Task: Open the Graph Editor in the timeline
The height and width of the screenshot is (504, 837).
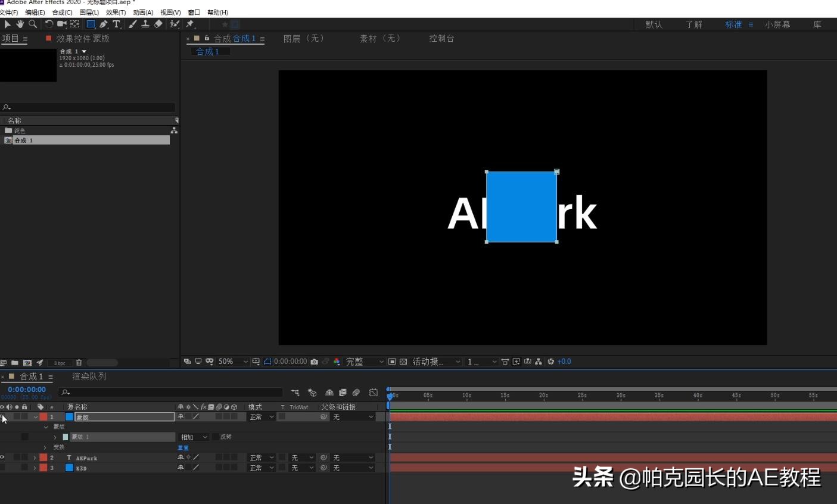Action: (374, 392)
